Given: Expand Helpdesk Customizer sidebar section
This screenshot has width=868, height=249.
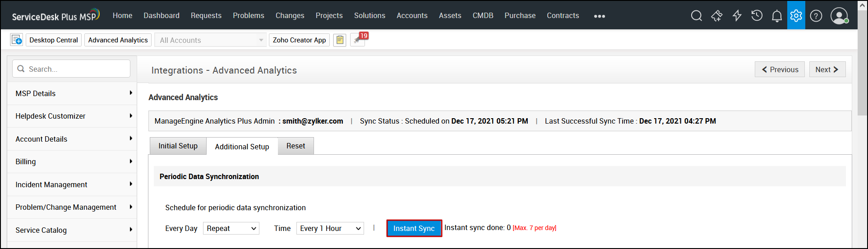Looking at the screenshot, I should pos(72,116).
